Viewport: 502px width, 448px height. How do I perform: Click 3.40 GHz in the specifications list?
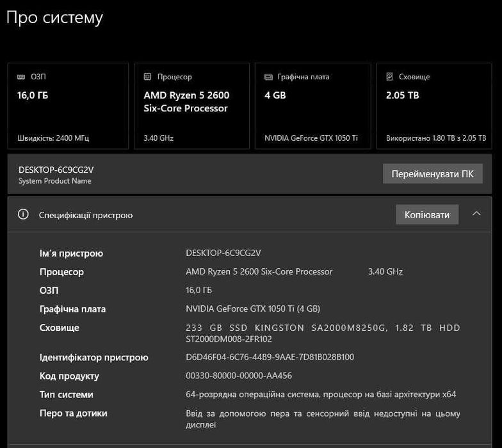(x=385, y=271)
